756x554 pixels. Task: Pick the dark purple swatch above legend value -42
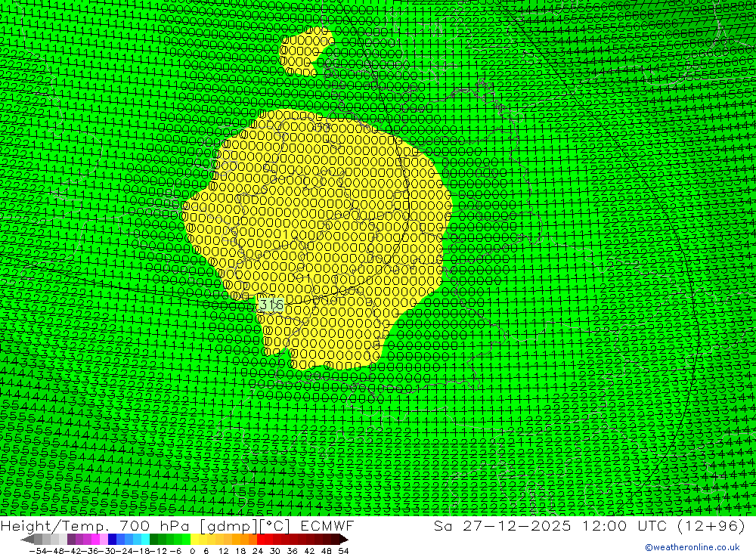[71, 540]
